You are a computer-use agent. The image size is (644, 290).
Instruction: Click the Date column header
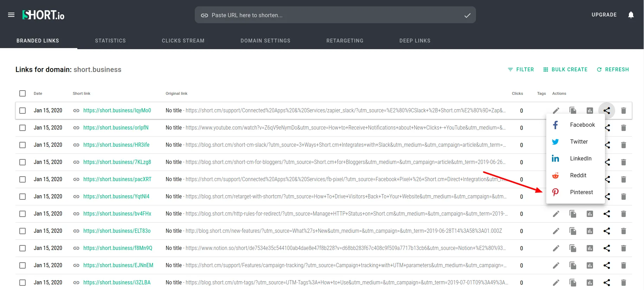pos(38,93)
